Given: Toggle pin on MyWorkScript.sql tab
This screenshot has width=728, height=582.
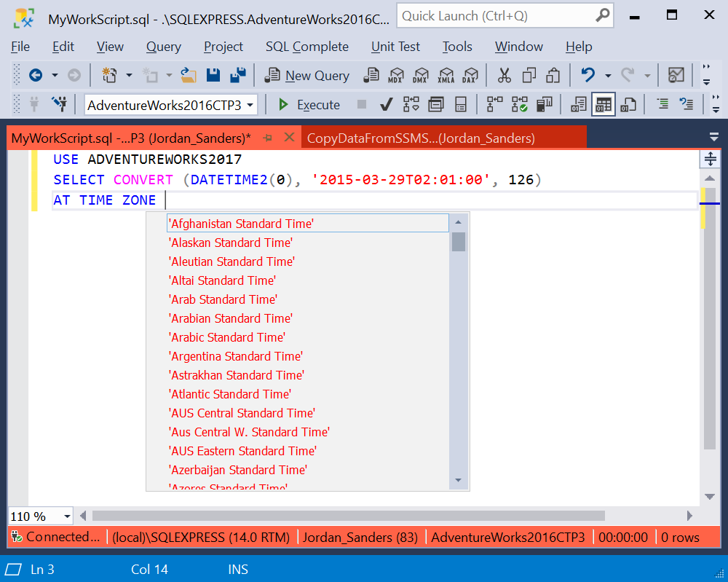Looking at the screenshot, I should coord(267,138).
